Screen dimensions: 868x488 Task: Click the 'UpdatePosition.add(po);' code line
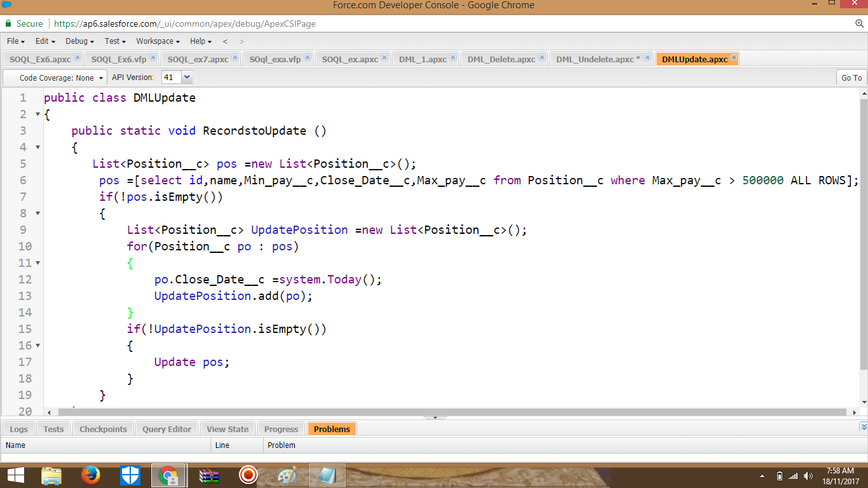point(234,296)
